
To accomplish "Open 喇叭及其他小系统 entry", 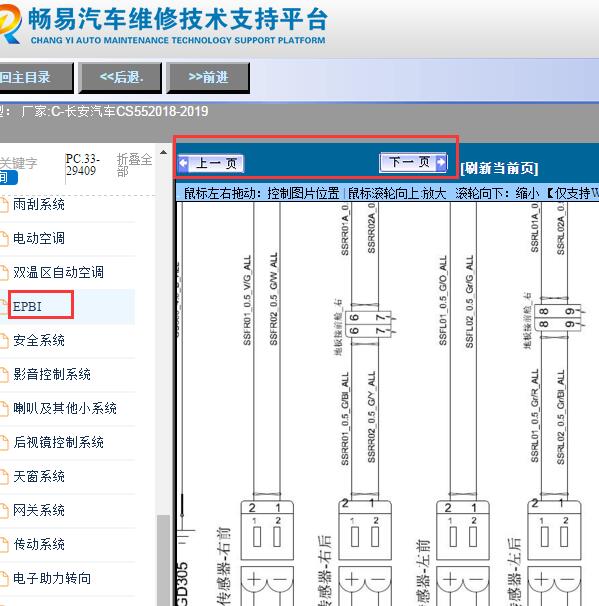I will pyautogui.click(x=65, y=409).
